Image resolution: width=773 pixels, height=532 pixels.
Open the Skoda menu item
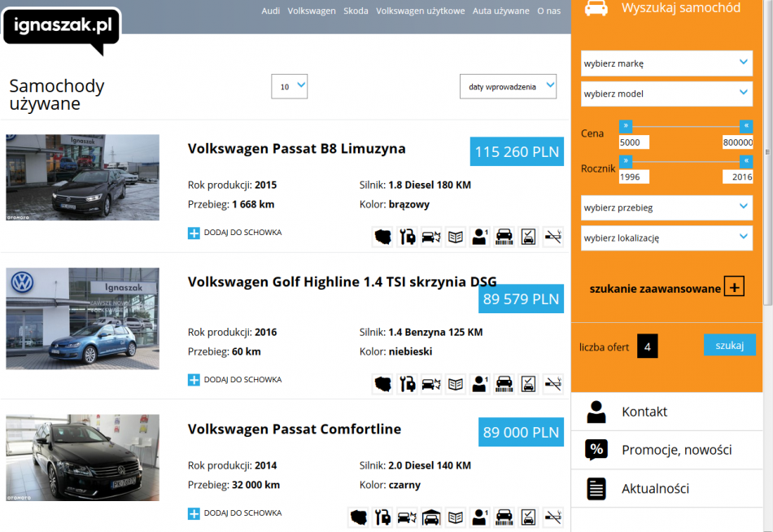(x=356, y=11)
